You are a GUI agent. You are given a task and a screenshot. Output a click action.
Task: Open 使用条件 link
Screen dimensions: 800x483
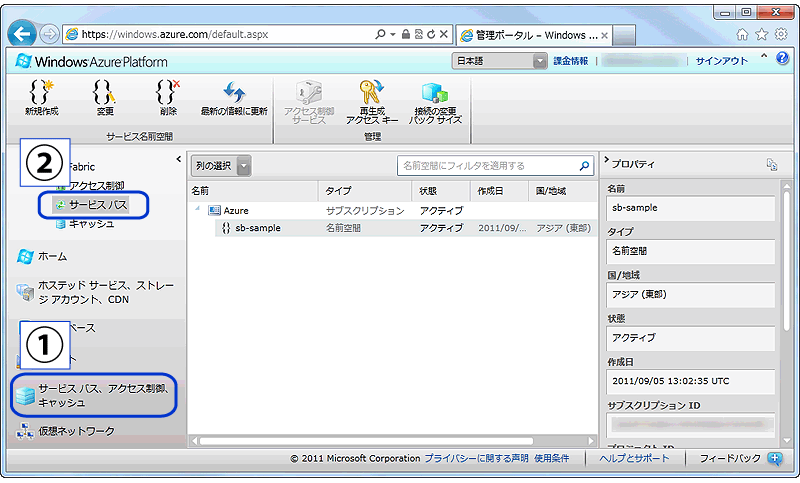pyautogui.click(x=551, y=459)
